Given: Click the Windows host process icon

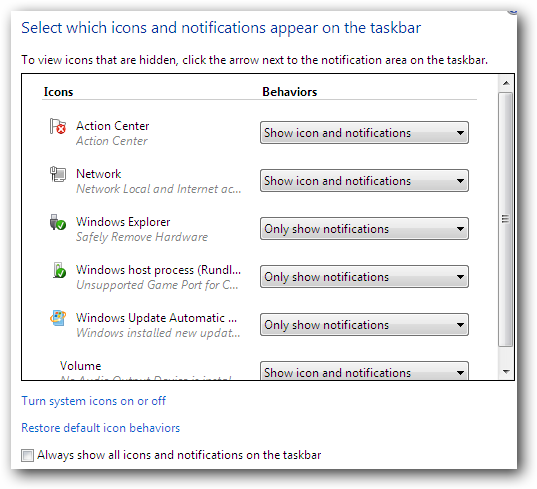Looking at the screenshot, I should [x=59, y=270].
